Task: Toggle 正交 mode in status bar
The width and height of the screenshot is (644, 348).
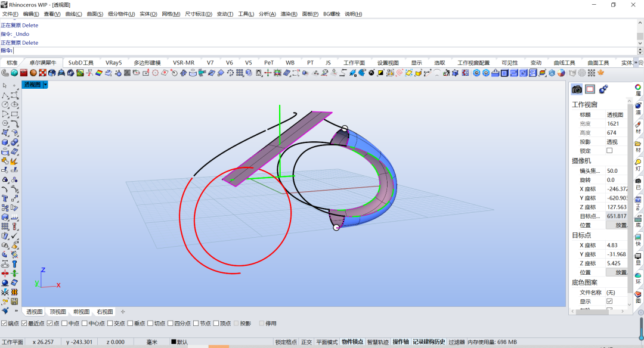Action: coord(306,342)
